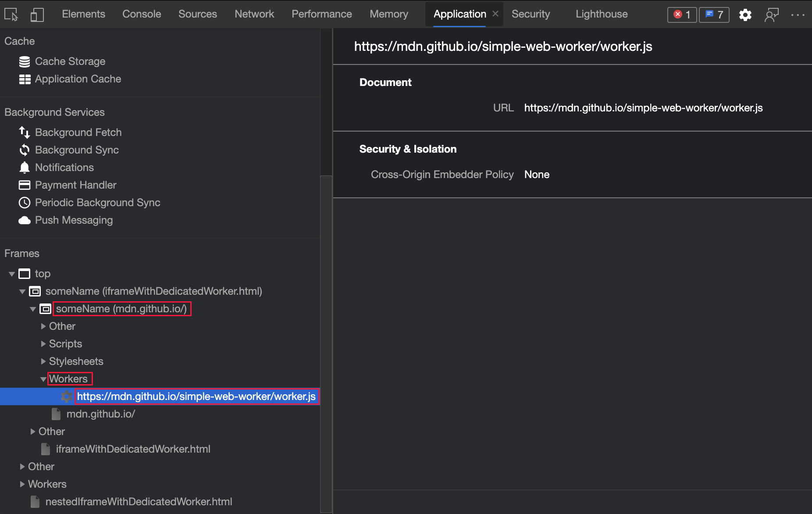Click the Cache Storage database icon
The height and width of the screenshot is (514, 812).
(24, 61)
